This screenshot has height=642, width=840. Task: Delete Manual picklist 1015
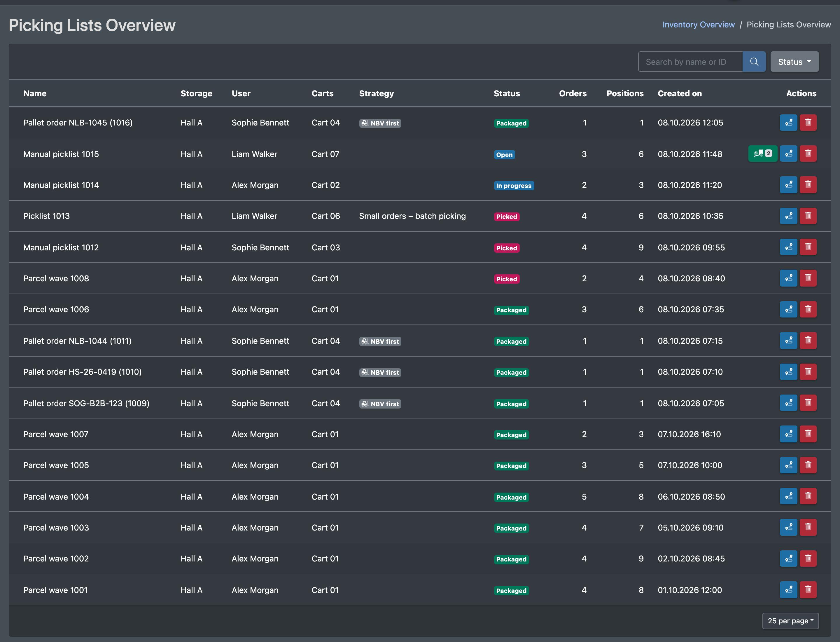pos(808,153)
